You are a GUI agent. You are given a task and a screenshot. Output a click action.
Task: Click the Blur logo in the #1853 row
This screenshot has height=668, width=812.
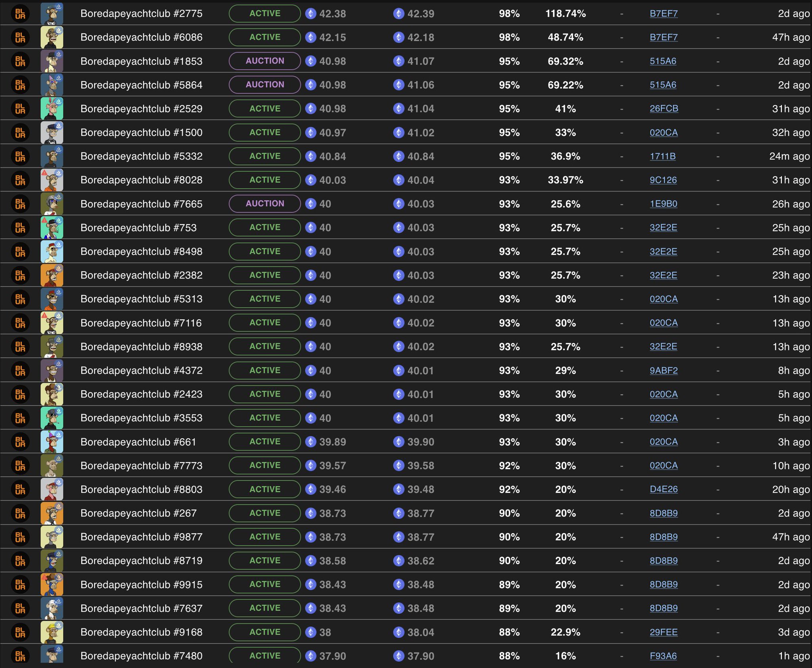(x=20, y=61)
